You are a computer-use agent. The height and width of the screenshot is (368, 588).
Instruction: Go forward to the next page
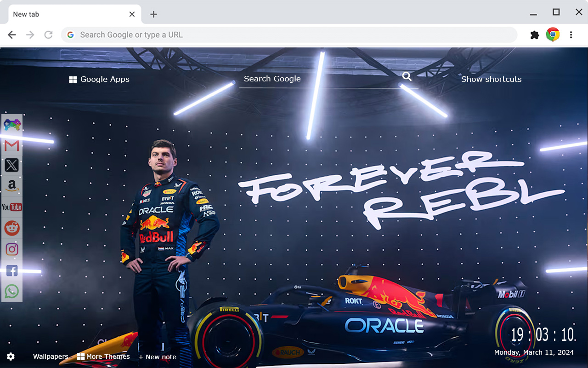[30, 35]
